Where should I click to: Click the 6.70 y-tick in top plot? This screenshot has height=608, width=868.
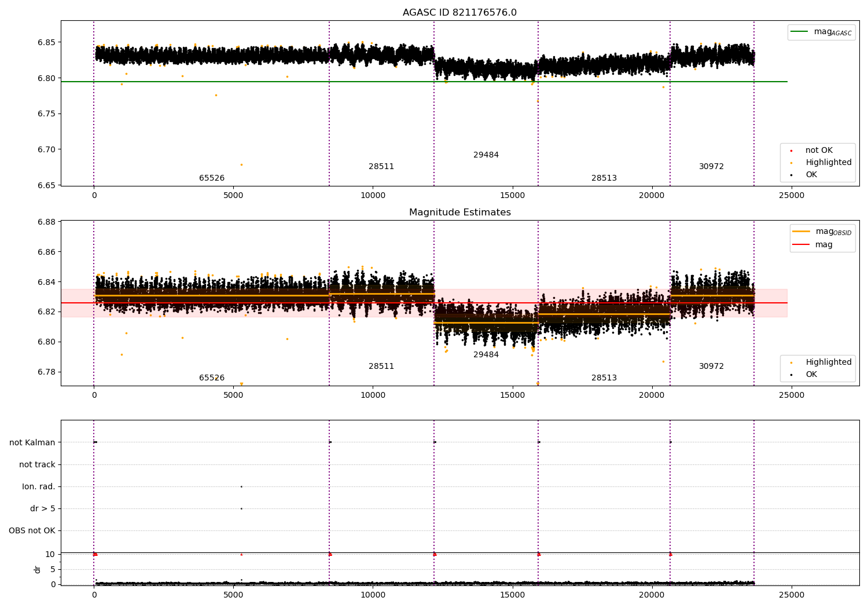[x=46, y=149]
